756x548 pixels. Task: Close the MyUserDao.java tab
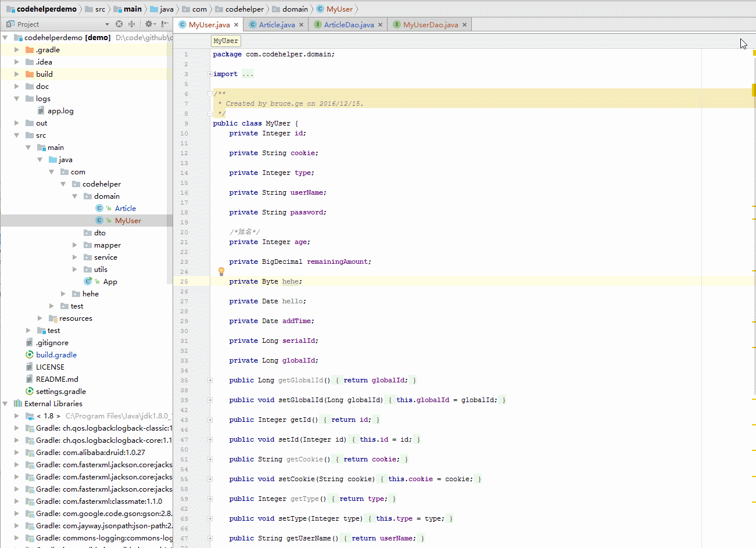464,24
